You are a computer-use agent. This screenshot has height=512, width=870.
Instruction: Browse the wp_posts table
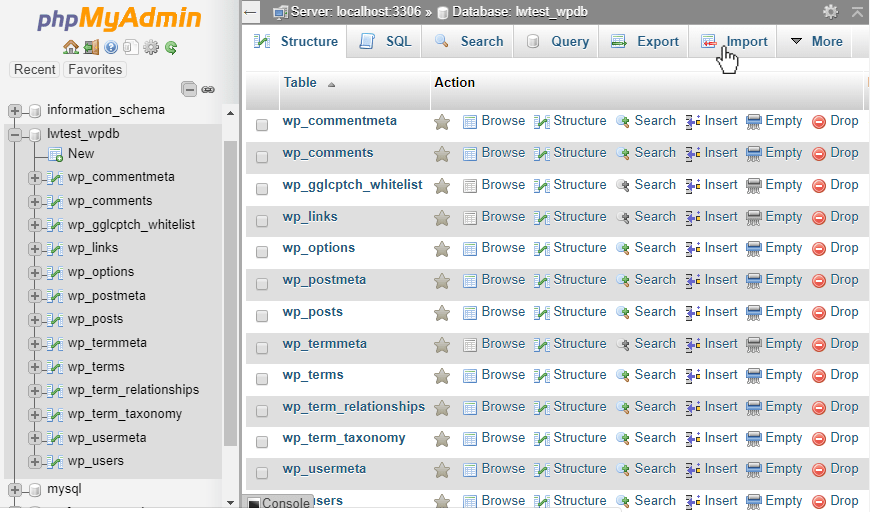click(494, 312)
